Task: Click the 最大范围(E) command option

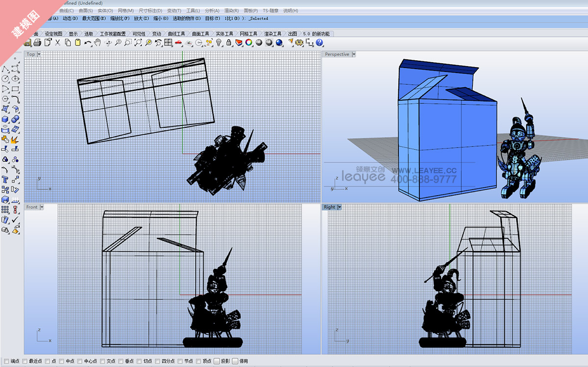Action: coord(94,19)
